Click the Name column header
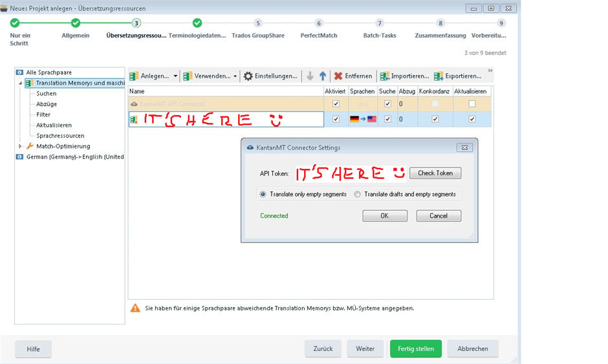Viewport: 608px width, 364px height. (x=226, y=91)
